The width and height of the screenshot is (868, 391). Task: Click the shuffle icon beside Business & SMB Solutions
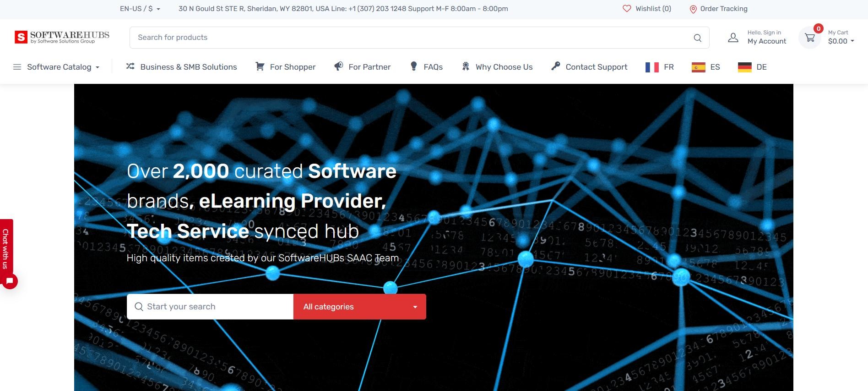pyautogui.click(x=130, y=66)
